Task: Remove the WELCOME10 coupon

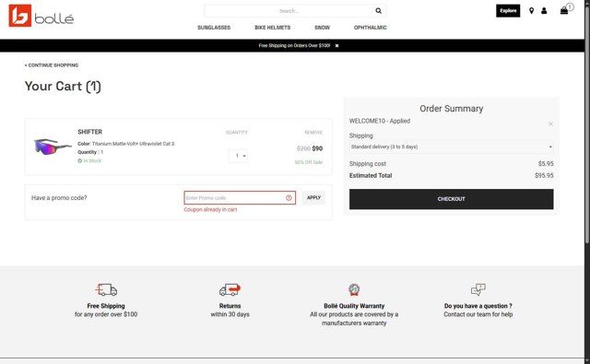Action: coord(550,123)
